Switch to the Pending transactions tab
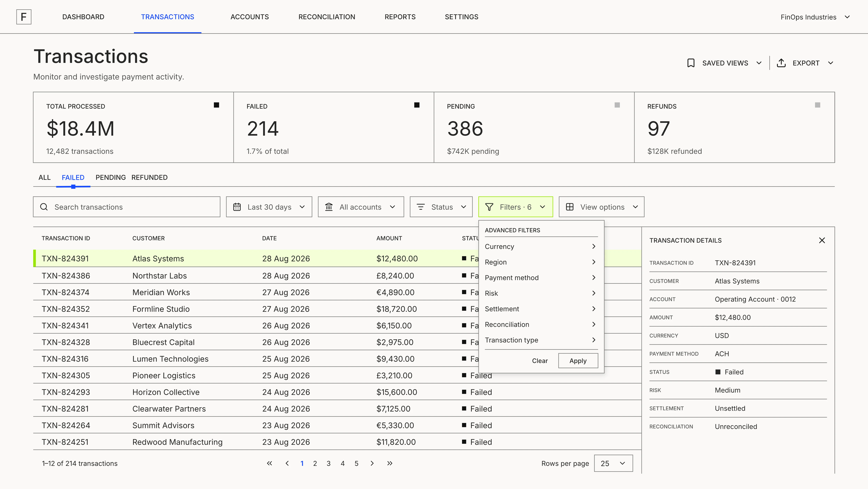 [111, 177]
